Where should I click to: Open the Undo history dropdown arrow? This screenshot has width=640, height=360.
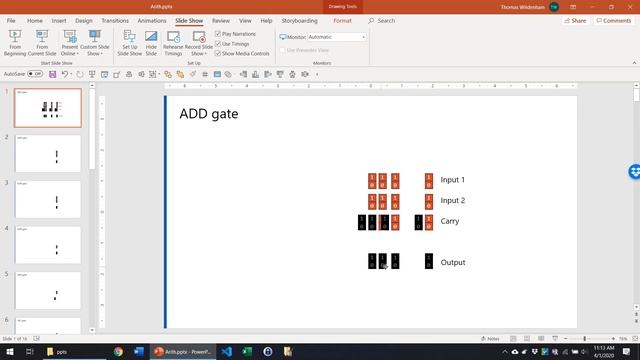[x=71, y=74]
